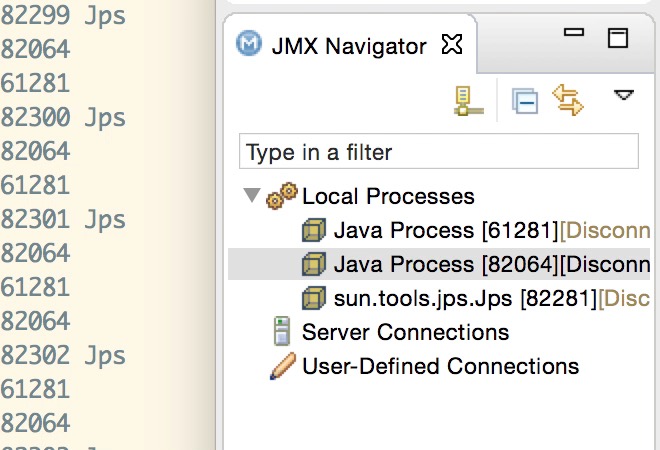Click the '82299 Jps' console output line
The width and height of the screenshot is (660, 450).
64,17
